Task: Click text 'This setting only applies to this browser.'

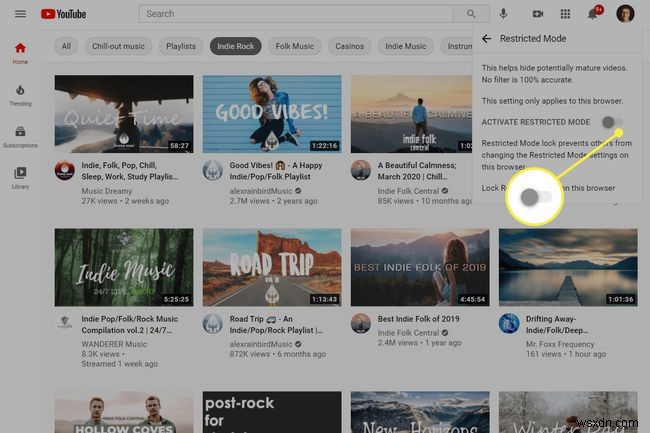Action: [x=552, y=101]
